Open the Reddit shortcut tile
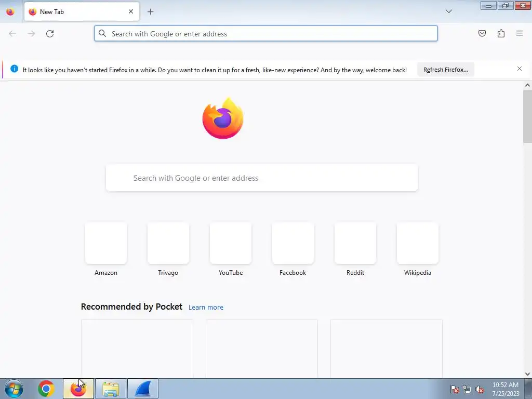Viewport: 532px width, 399px height. pyautogui.click(x=355, y=250)
